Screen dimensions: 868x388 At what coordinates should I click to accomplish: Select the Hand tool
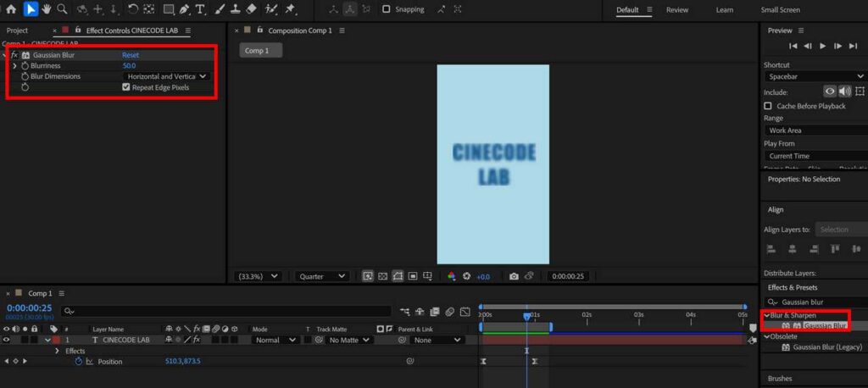point(47,8)
